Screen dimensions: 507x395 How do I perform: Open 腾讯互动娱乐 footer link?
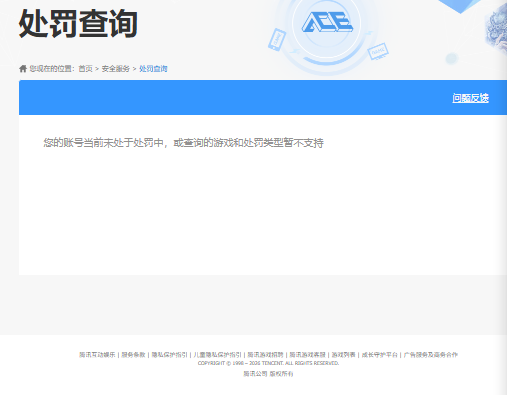[x=97, y=355]
